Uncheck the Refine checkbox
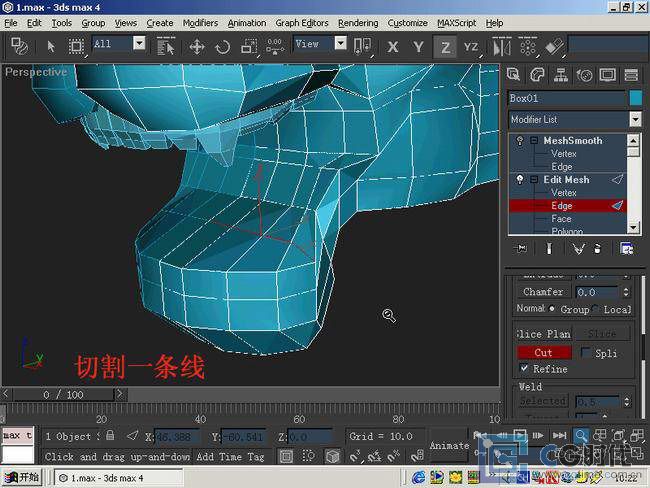 click(x=524, y=368)
